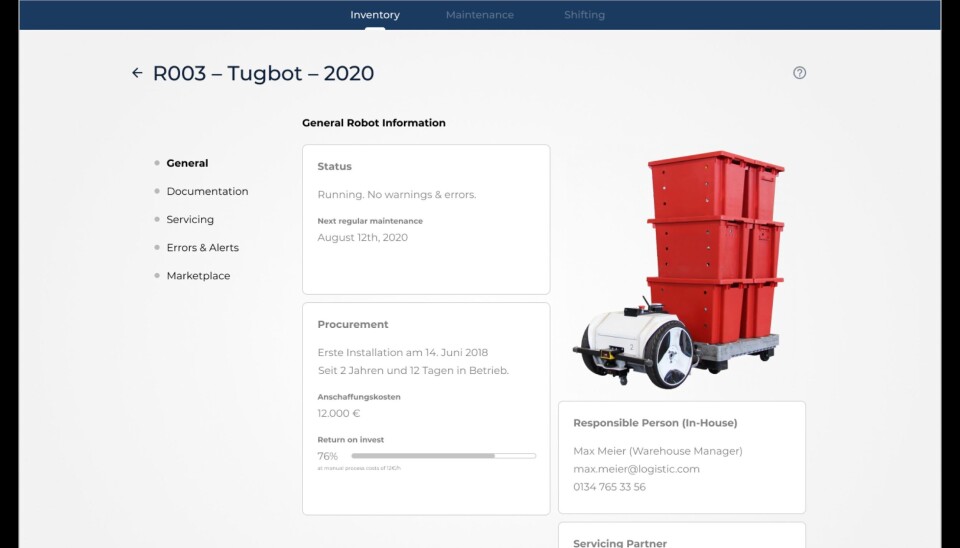Show Errors & Alerts section

pyautogui.click(x=202, y=247)
